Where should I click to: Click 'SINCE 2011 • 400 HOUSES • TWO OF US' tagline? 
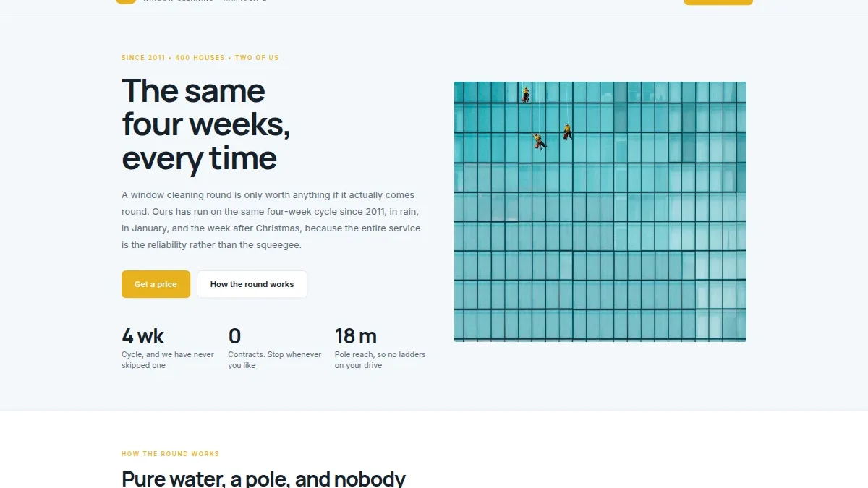click(200, 58)
